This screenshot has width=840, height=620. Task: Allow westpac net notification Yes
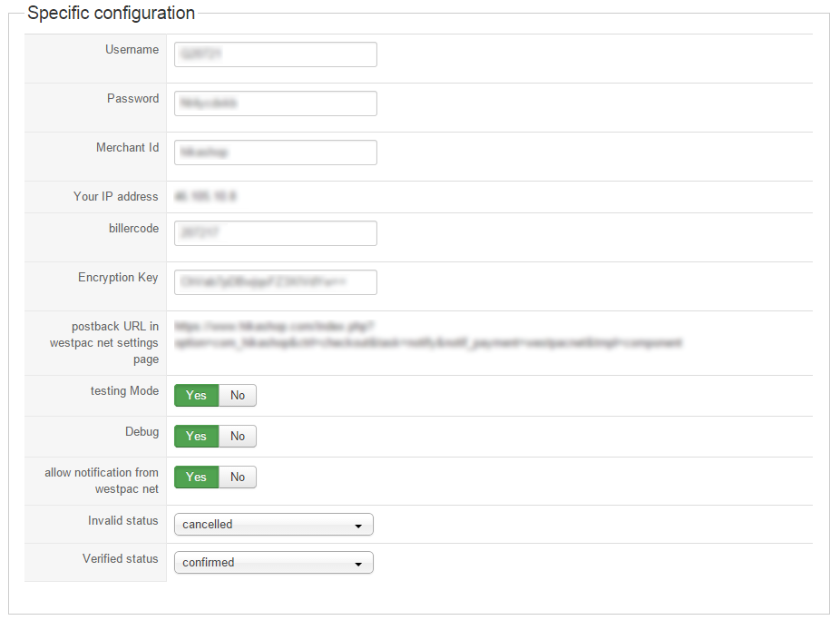196,477
